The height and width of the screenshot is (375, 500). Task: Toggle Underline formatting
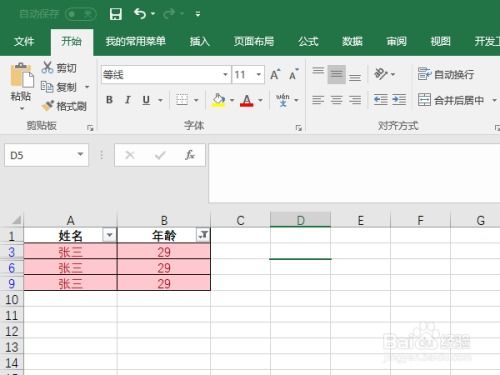click(146, 100)
